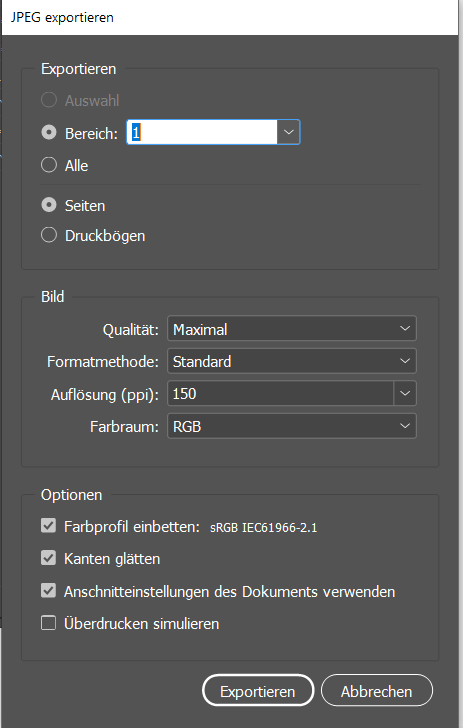The image size is (463, 728).
Task: Click the Abbrechen button
Action: (377, 690)
